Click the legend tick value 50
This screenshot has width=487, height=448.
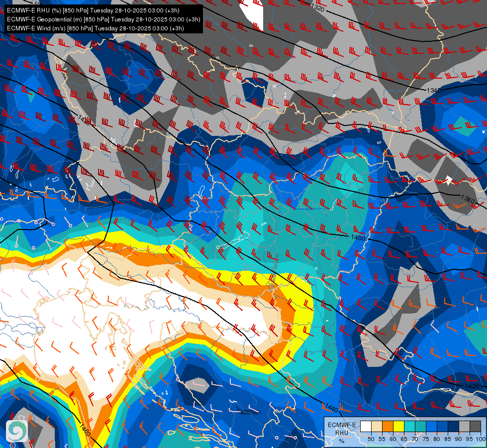pos(371,439)
